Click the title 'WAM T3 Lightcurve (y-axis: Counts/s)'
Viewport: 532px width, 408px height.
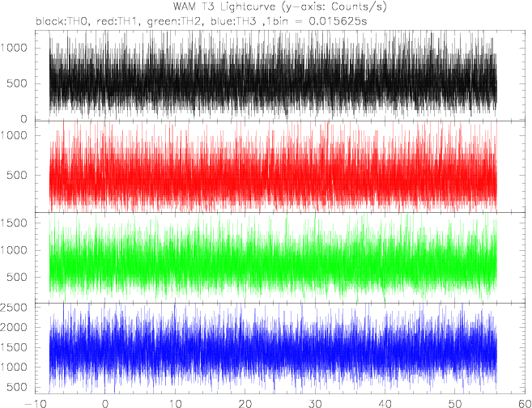click(279, 6)
